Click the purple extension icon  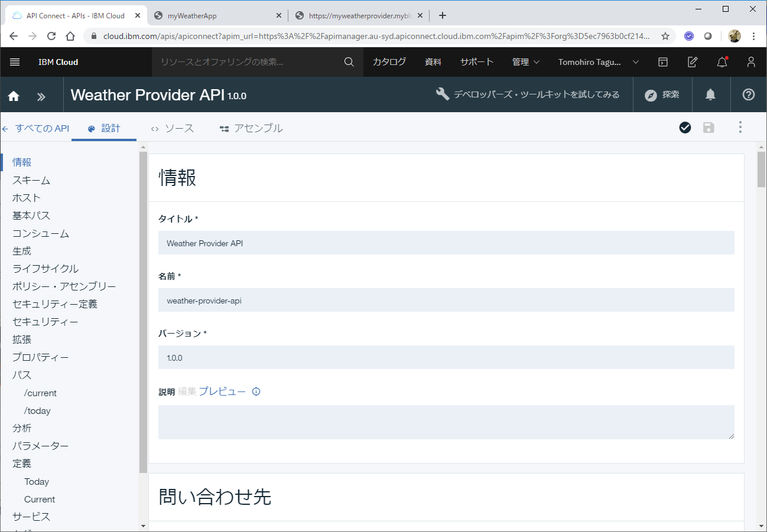(x=689, y=36)
